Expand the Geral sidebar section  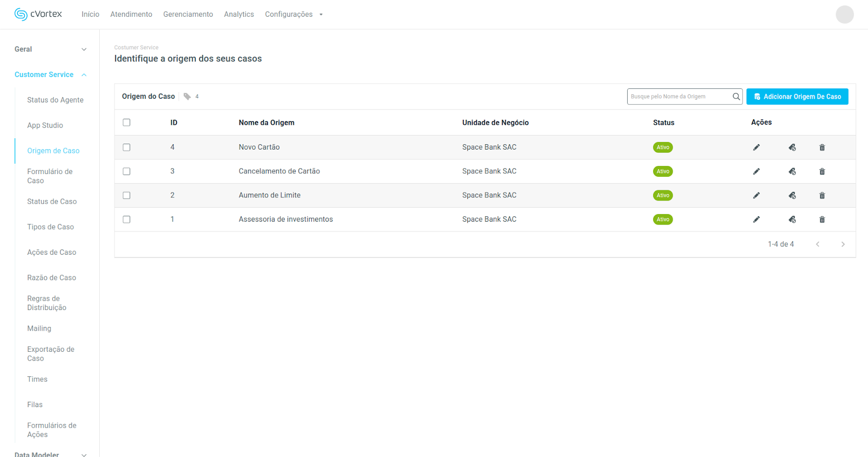pos(50,49)
